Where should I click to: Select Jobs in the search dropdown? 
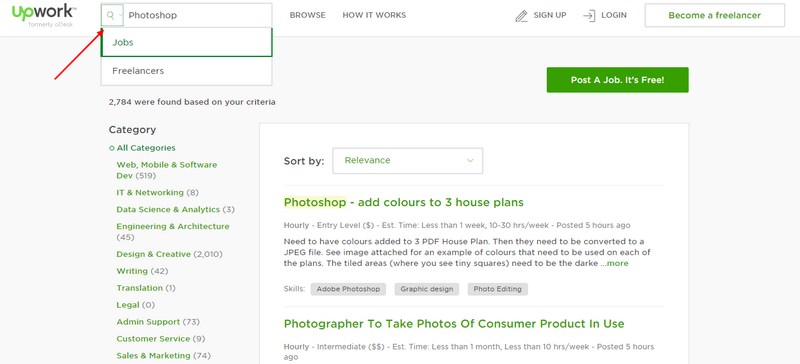(187, 42)
